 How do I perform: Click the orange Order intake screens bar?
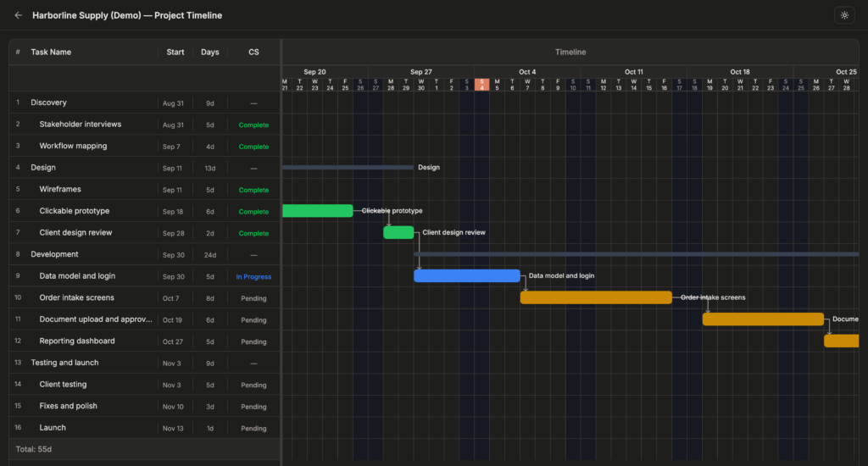pyautogui.click(x=596, y=297)
